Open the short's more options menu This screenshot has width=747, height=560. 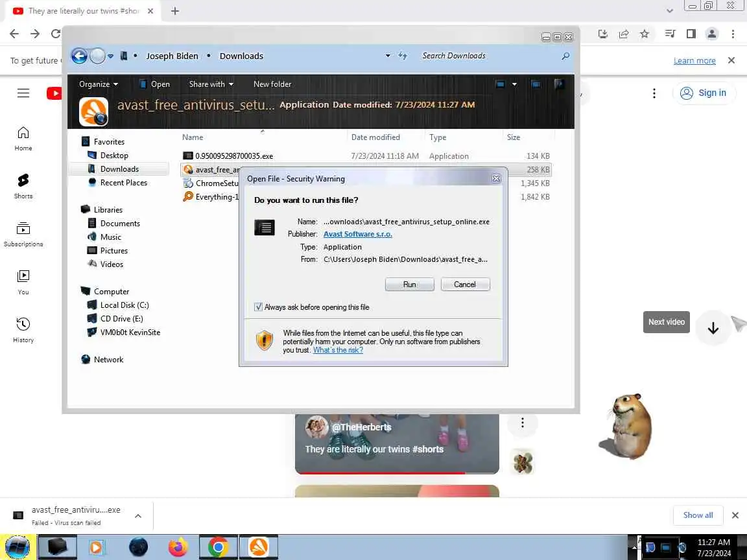pyautogui.click(x=523, y=423)
